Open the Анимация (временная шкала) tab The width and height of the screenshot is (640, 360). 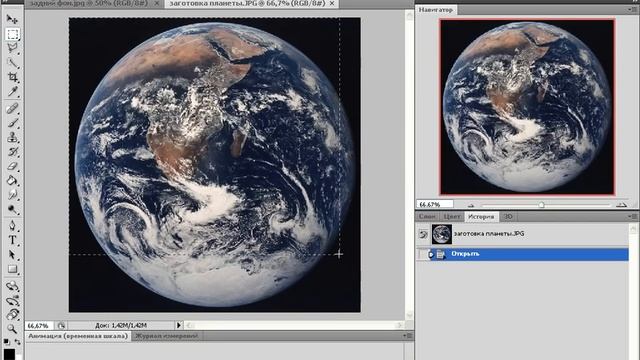pyautogui.click(x=78, y=336)
